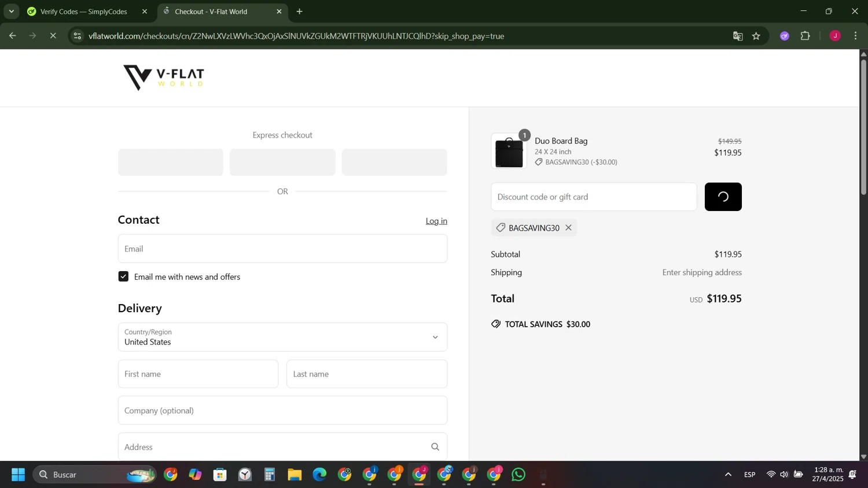
Task: Bookmark this checkout page
Action: click(756, 36)
